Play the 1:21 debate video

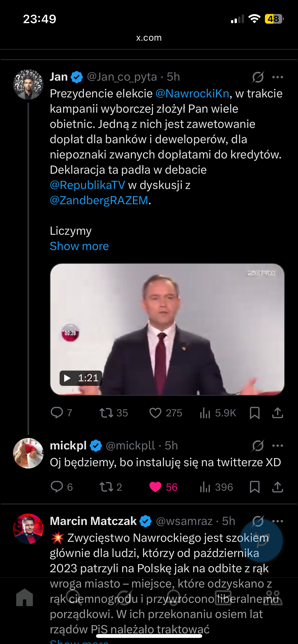(167, 329)
